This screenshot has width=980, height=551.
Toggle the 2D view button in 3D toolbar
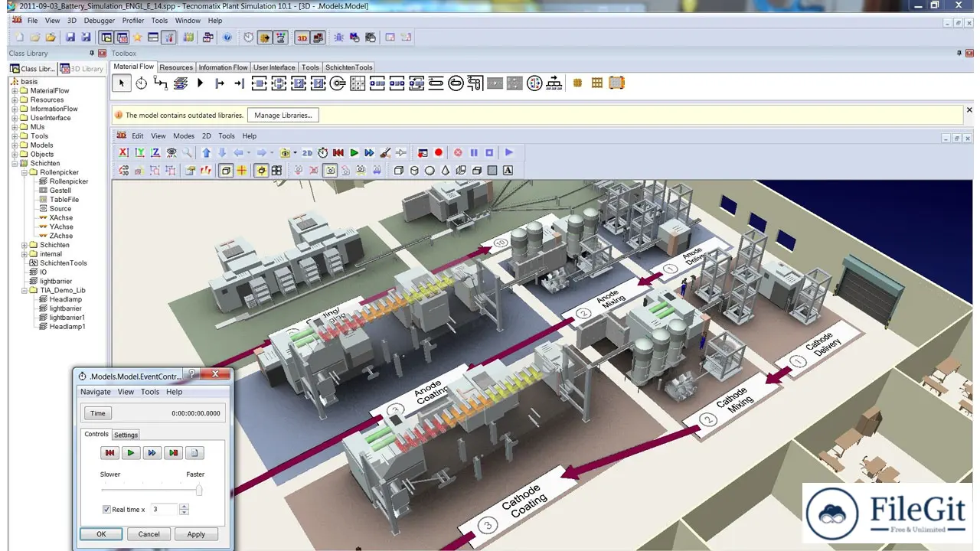[x=307, y=153]
